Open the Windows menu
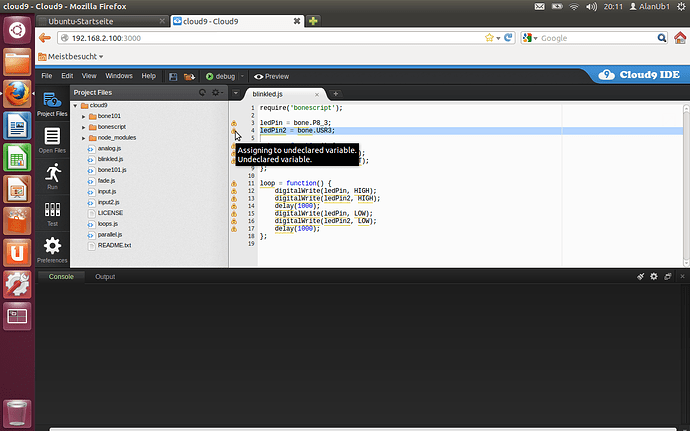The width and height of the screenshot is (690, 431). [x=119, y=76]
